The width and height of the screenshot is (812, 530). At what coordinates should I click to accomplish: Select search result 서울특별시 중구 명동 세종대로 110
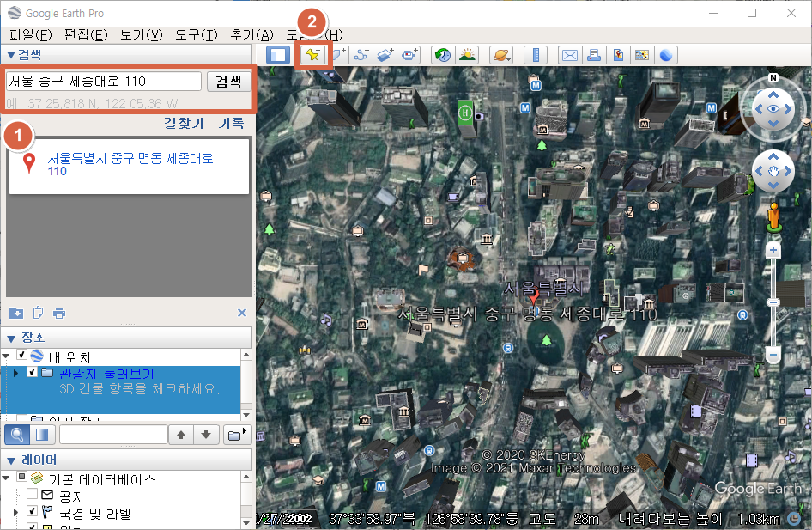click(130, 164)
